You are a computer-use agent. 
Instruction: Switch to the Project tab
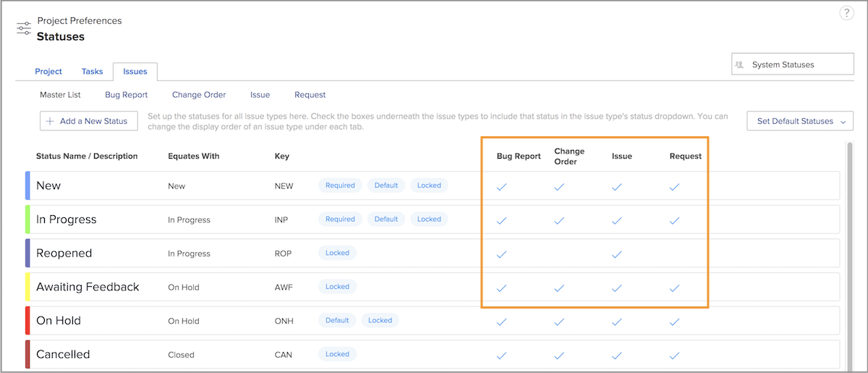pos(48,72)
